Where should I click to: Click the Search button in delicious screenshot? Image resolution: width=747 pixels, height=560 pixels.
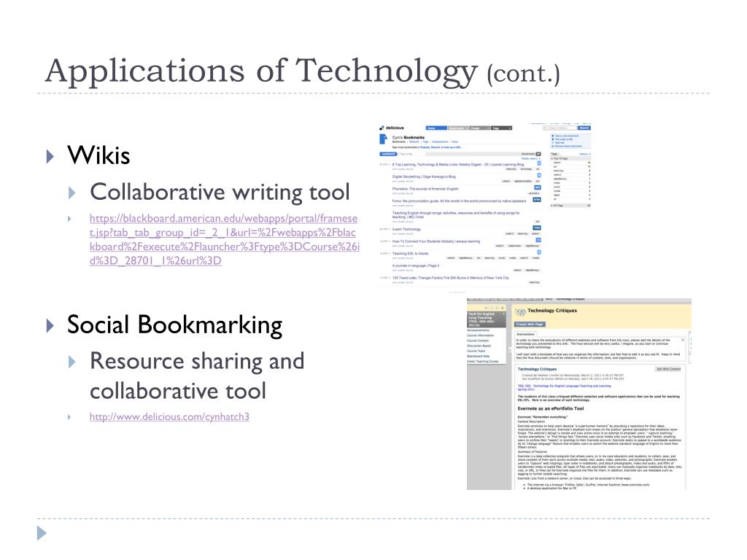click(584, 128)
